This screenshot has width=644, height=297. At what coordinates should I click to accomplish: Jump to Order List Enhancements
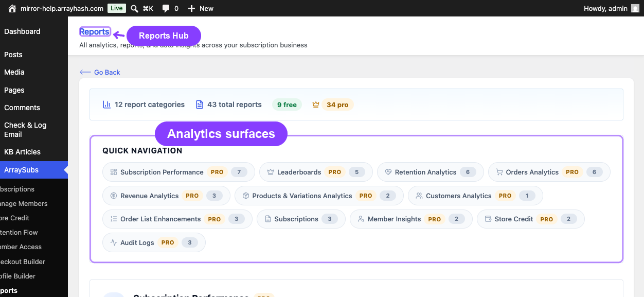click(x=177, y=219)
